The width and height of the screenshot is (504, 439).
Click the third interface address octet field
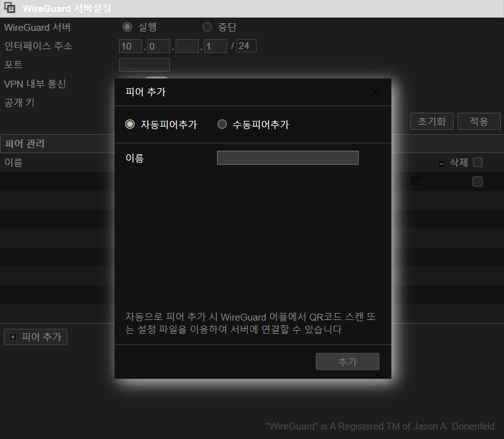click(x=187, y=46)
